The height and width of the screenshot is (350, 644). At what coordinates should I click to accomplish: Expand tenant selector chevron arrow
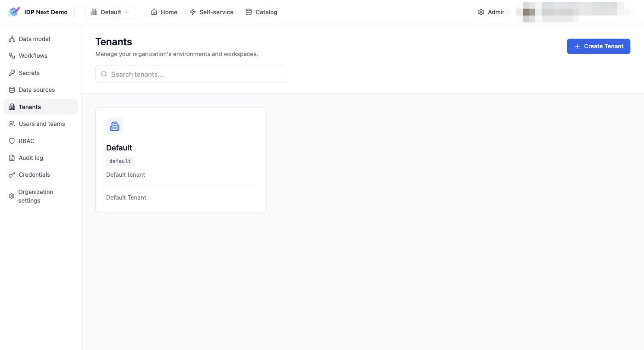tap(127, 12)
